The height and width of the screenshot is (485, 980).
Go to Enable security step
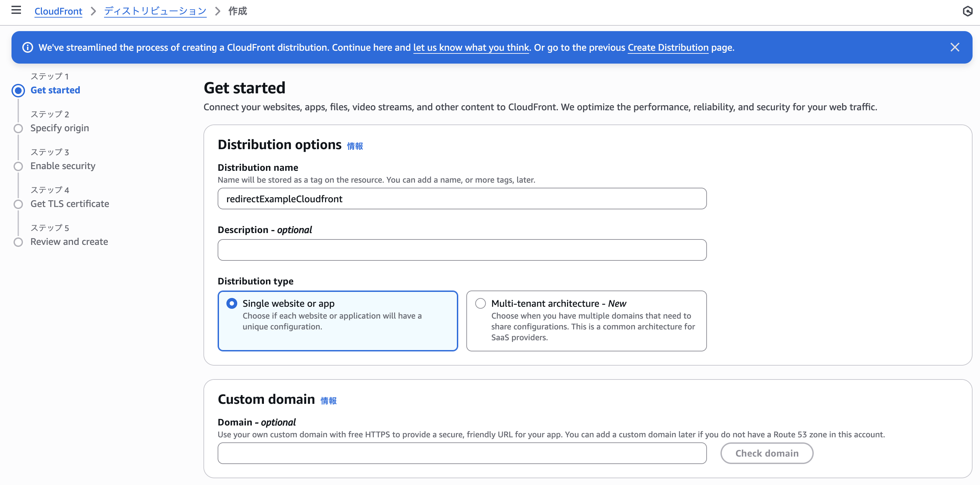click(63, 166)
